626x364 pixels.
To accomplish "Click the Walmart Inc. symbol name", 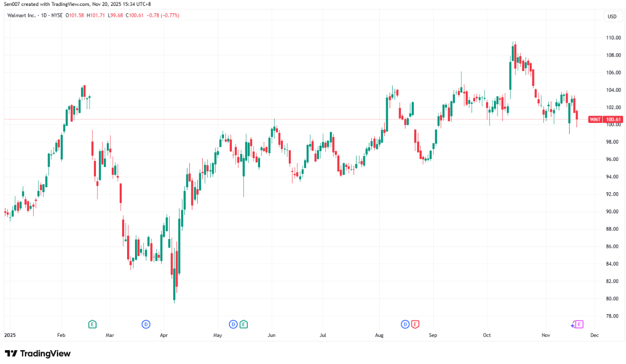I will [x=22, y=15].
